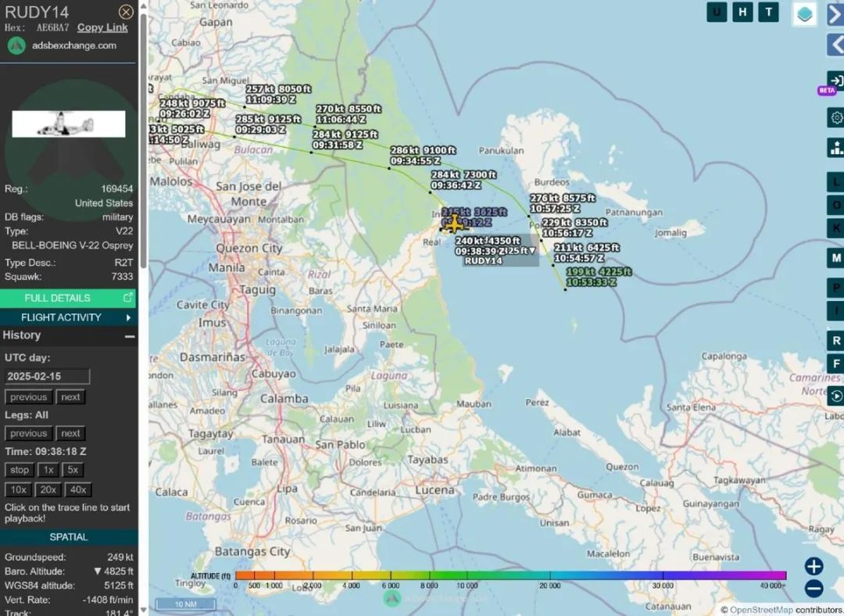
Task: Open the map layers selector icon
Action: pyautogui.click(x=804, y=13)
